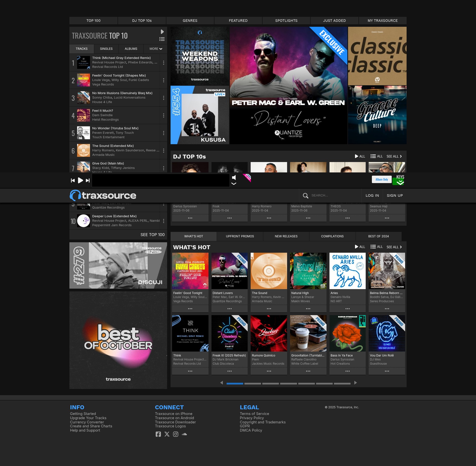Image resolution: width=476 pixels, height=466 pixels.
Task: Open more options under Bass In Ya Face
Action: point(348,371)
